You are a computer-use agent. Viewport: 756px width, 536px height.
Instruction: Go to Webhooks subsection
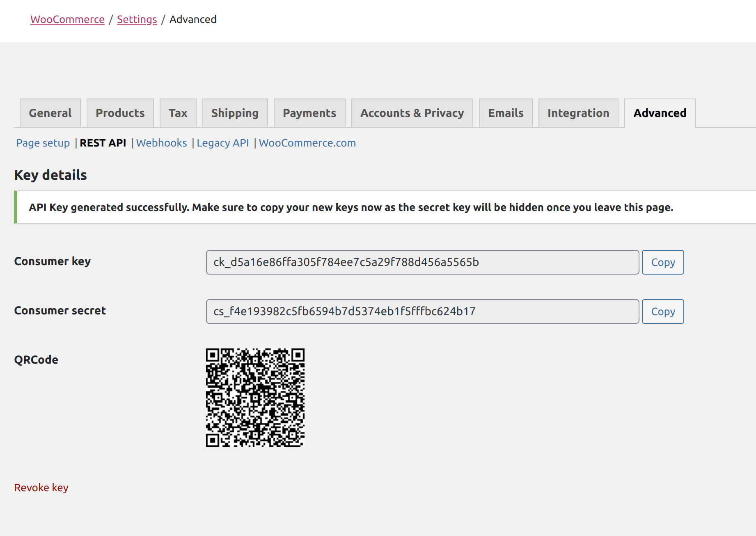pos(161,143)
